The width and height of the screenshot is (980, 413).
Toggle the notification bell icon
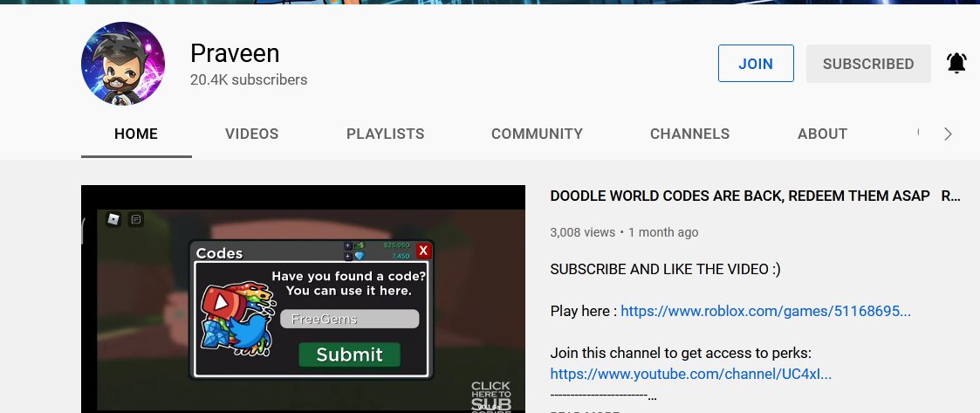click(x=956, y=63)
